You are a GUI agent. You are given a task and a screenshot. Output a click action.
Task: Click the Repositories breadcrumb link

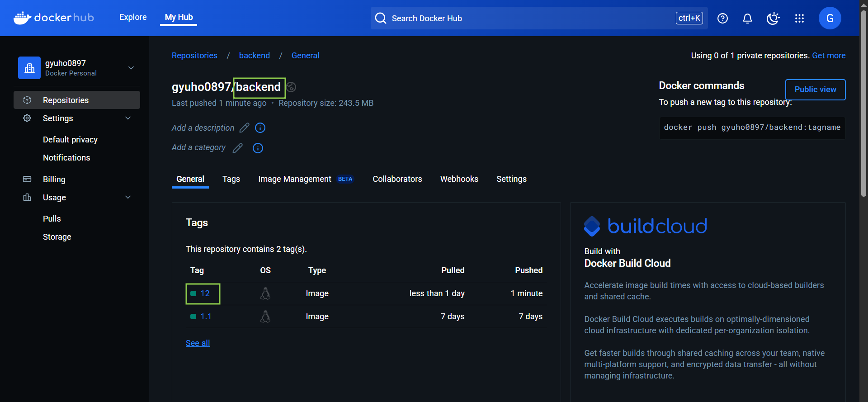click(x=194, y=56)
